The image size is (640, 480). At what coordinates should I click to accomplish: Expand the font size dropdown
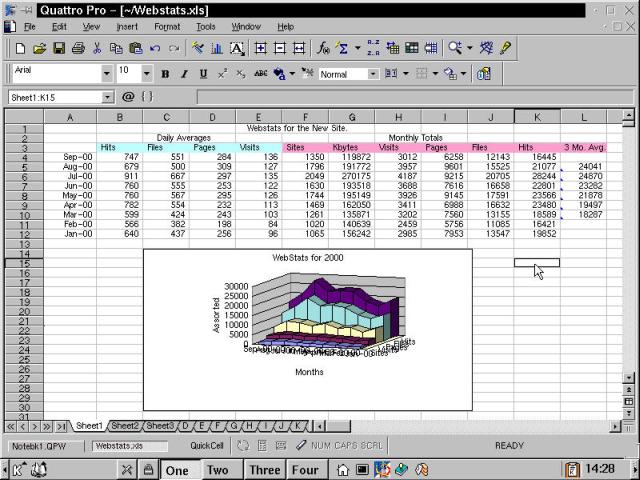point(144,74)
